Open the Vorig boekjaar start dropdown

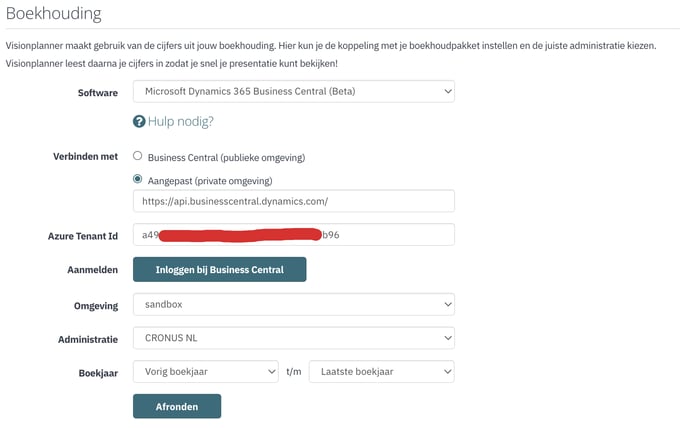coord(206,372)
